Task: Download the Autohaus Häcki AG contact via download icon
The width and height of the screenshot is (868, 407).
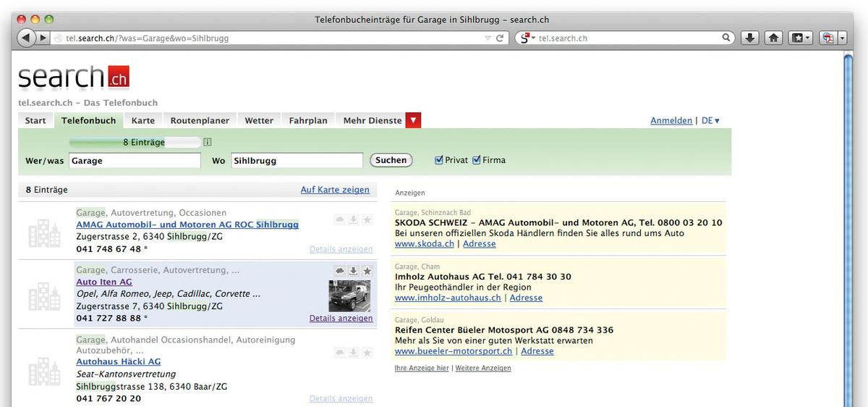Action: 353,352
